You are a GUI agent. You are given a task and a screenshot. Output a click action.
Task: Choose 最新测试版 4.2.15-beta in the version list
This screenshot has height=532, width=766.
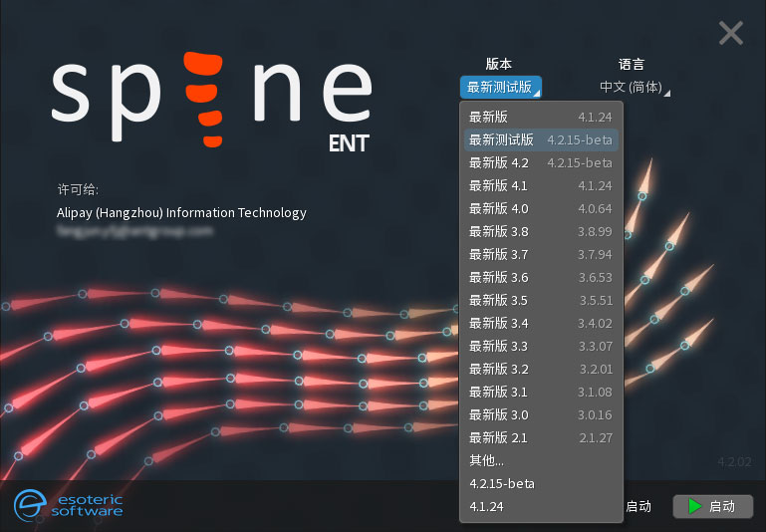point(541,139)
